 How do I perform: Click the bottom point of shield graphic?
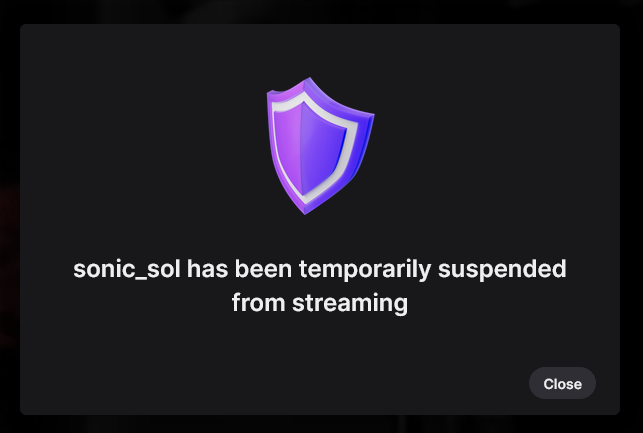click(x=305, y=212)
